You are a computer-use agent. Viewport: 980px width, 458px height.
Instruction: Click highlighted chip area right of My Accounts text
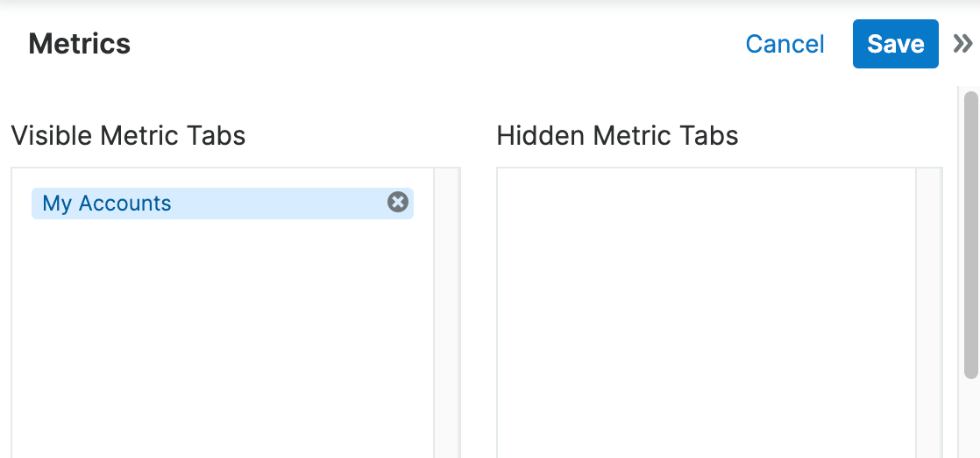[281, 204]
